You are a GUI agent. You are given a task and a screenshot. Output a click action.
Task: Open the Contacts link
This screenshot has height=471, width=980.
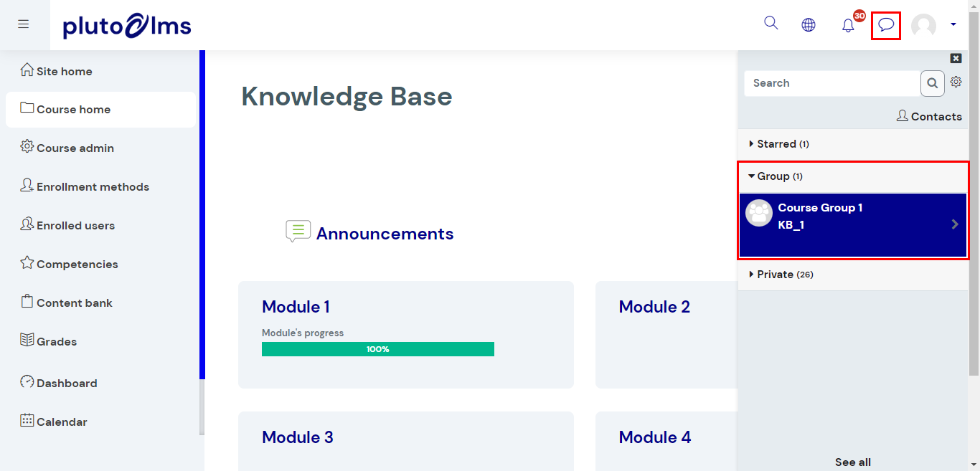pos(929,116)
